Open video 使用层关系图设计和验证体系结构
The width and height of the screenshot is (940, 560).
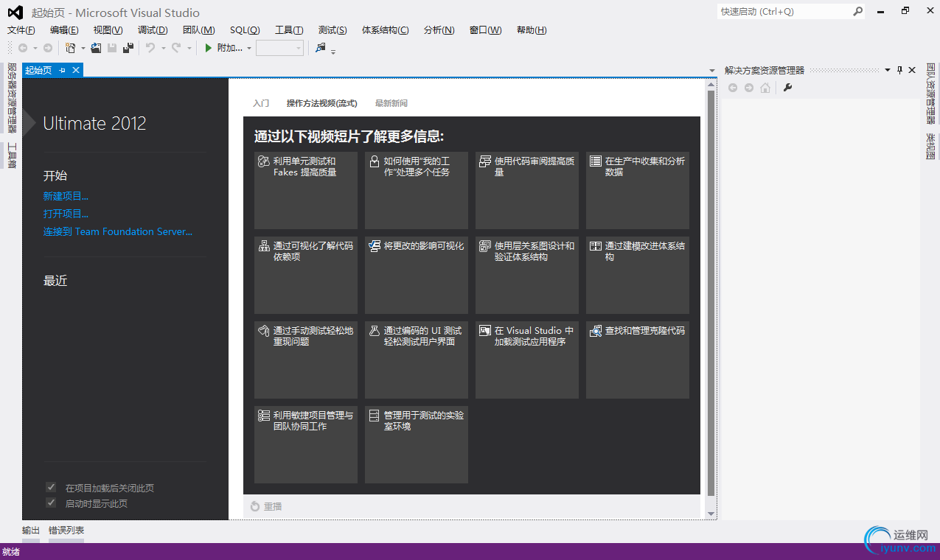pyautogui.click(x=527, y=275)
